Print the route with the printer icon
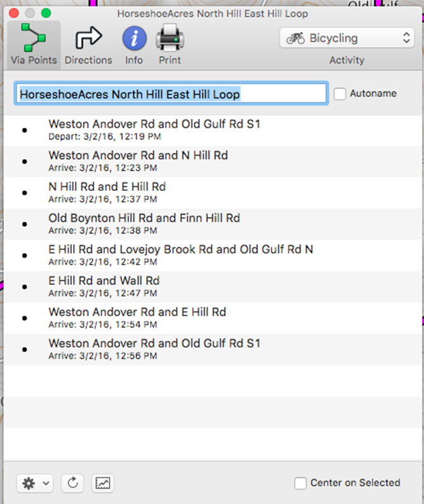This screenshot has width=424, height=504. (170, 39)
